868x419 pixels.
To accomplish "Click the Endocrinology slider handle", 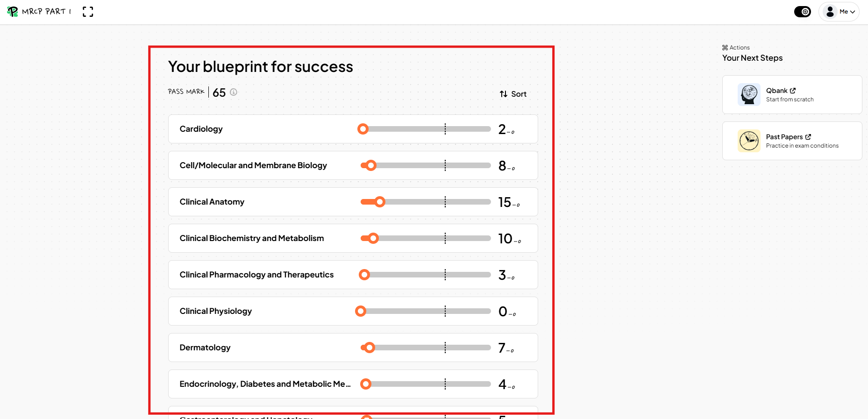I will click(x=366, y=384).
